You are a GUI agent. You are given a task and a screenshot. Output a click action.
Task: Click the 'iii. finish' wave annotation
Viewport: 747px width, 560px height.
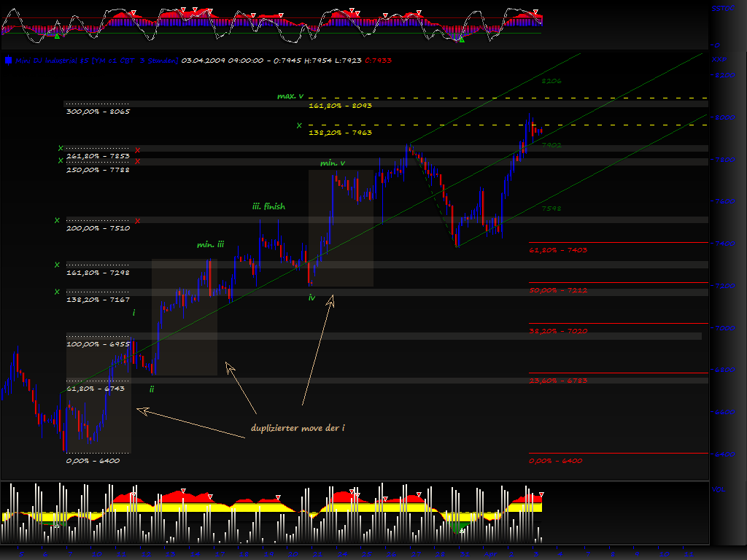[268, 206]
